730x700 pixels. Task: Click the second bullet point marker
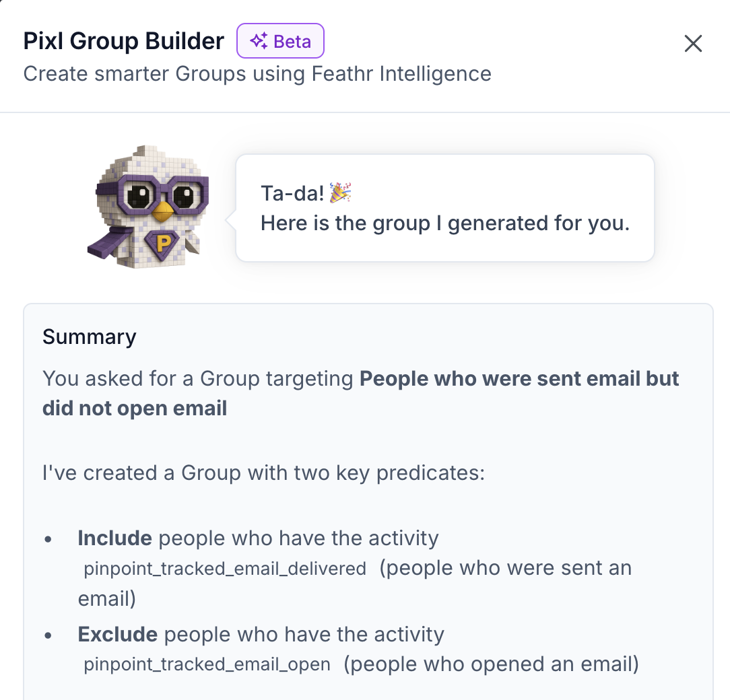[47, 635]
